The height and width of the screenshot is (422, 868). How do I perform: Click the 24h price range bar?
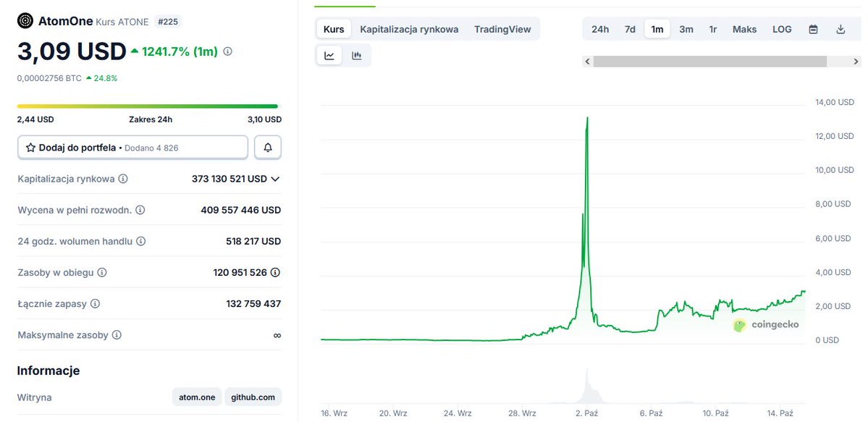[148, 106]
